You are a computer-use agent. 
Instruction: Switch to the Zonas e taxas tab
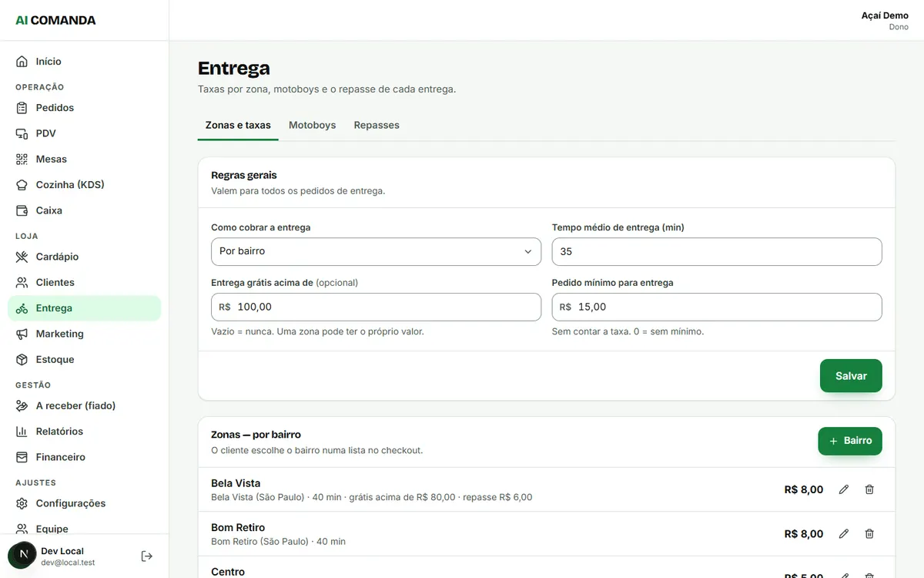point(238,126)
